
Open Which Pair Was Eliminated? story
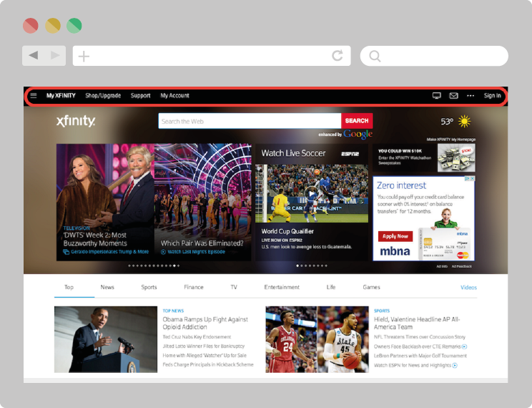point(202,243)
